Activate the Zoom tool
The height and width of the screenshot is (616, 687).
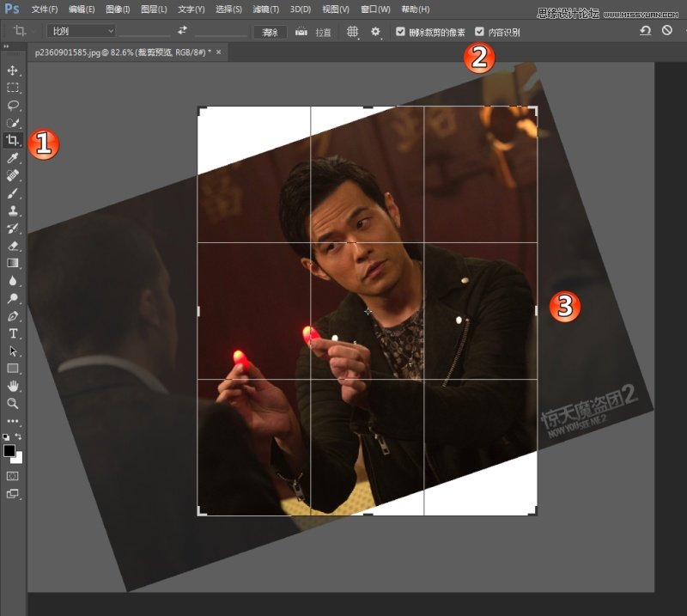point(12,406)
